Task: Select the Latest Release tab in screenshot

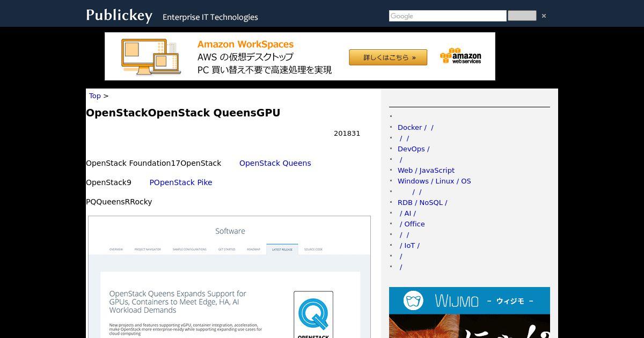Action: tap(282, 249)
